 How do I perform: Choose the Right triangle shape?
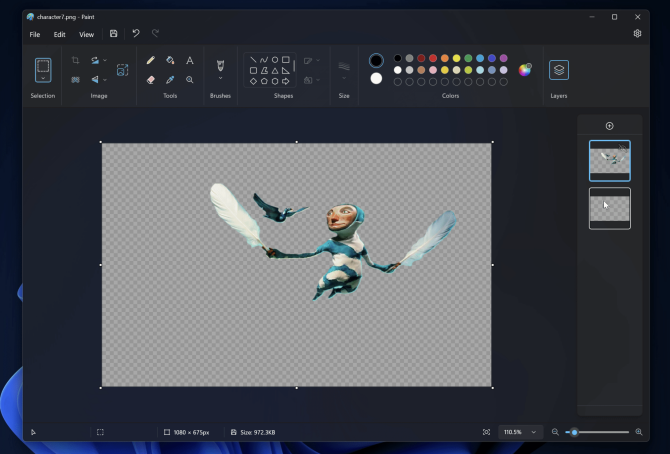(x=285, y=71)
